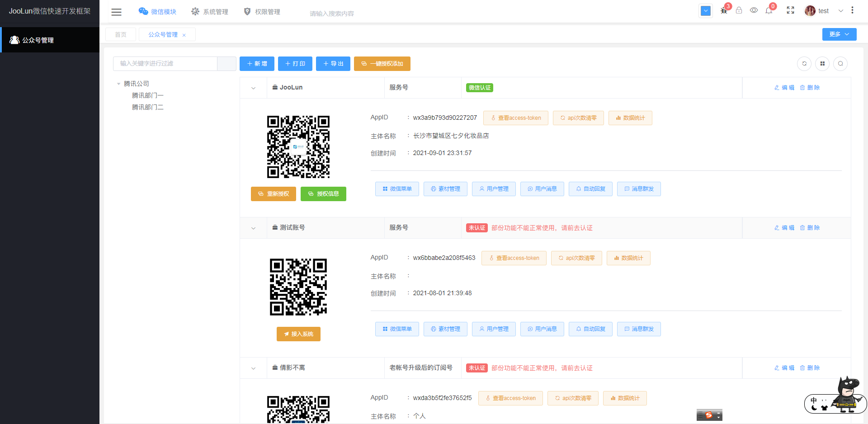Collapse the JooLun row chevron
868x424 pixels.
253,88
